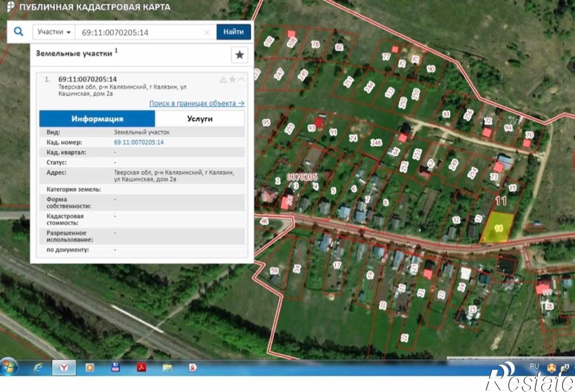Click the large 11 label on map
Screen dimensions: 575x392
pos(501,201)
